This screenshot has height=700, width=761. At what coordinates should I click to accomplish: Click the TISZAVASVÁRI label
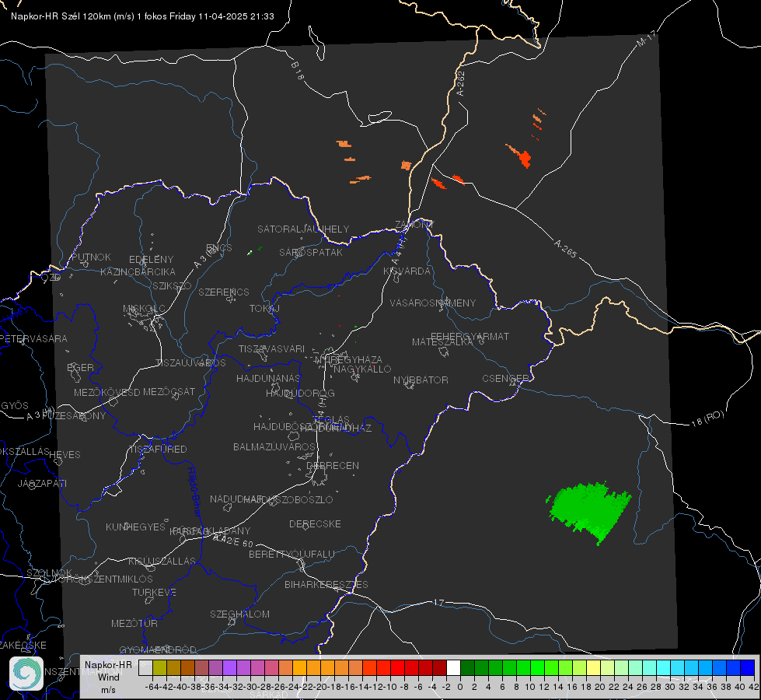tap(271, 348)
